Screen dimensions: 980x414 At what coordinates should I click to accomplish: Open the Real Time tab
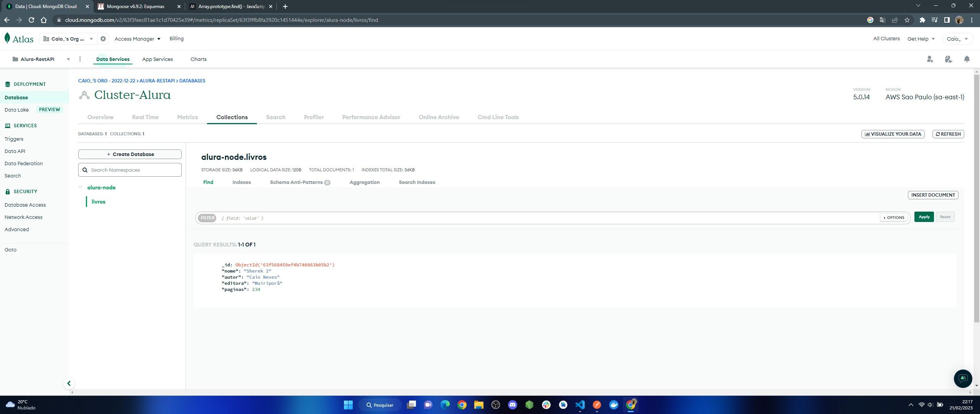(145, 117)
